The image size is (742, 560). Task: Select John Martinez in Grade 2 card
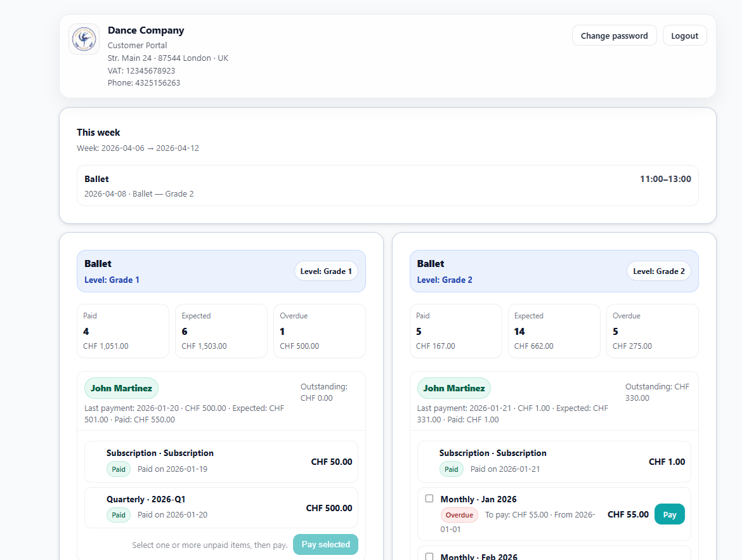453,388
